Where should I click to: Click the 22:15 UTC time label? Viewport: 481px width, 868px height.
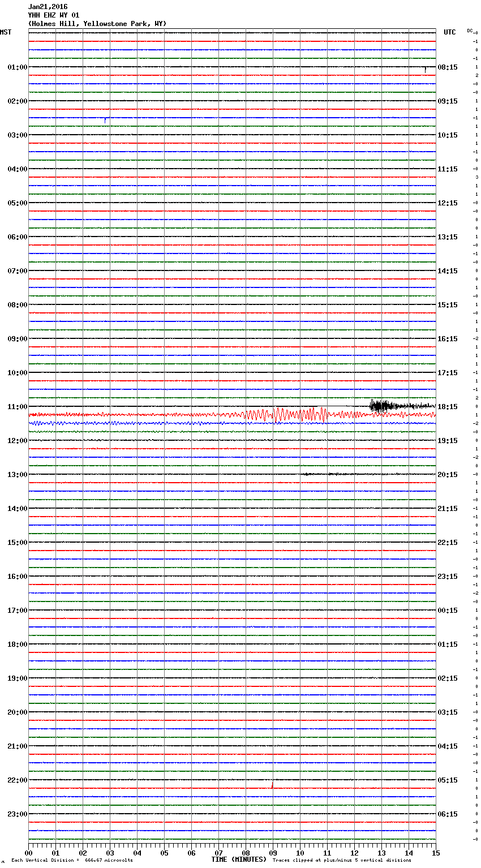tap(448, 543)
